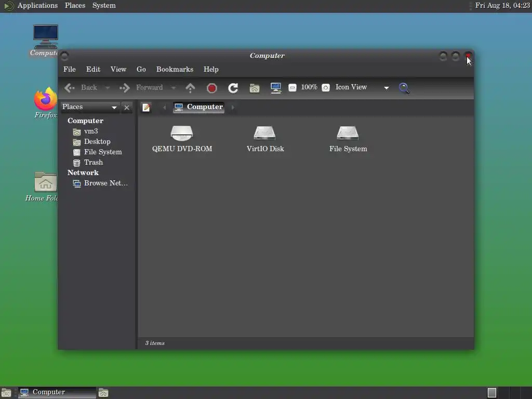
Task: Open the Help menu
Action: (x=211, y=69)
